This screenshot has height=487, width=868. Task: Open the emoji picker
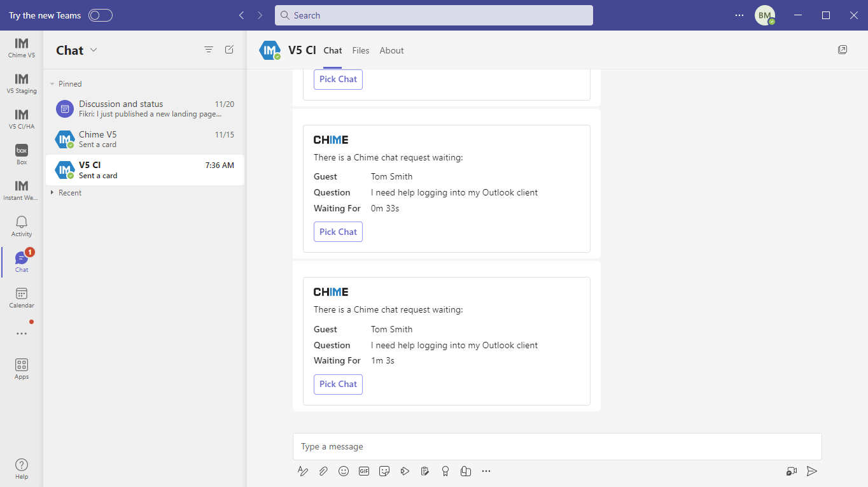[344, 471]
